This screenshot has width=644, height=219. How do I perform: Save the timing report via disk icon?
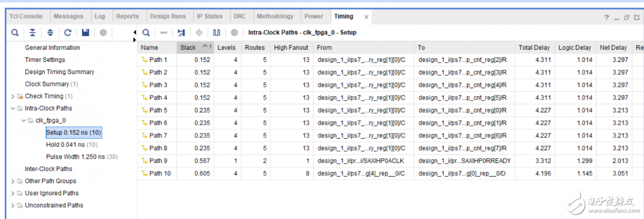point(86,33)
